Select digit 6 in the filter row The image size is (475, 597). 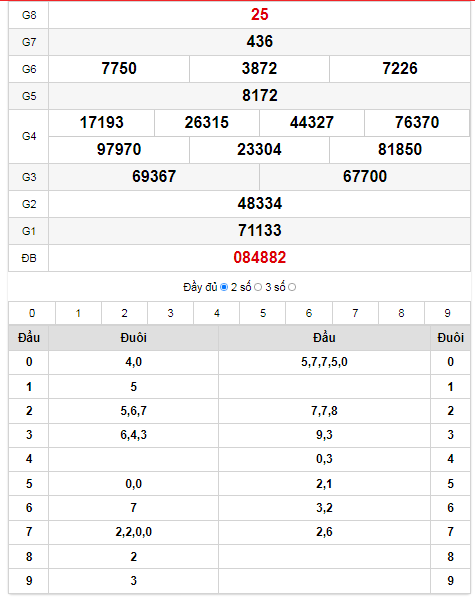(309, 313)
